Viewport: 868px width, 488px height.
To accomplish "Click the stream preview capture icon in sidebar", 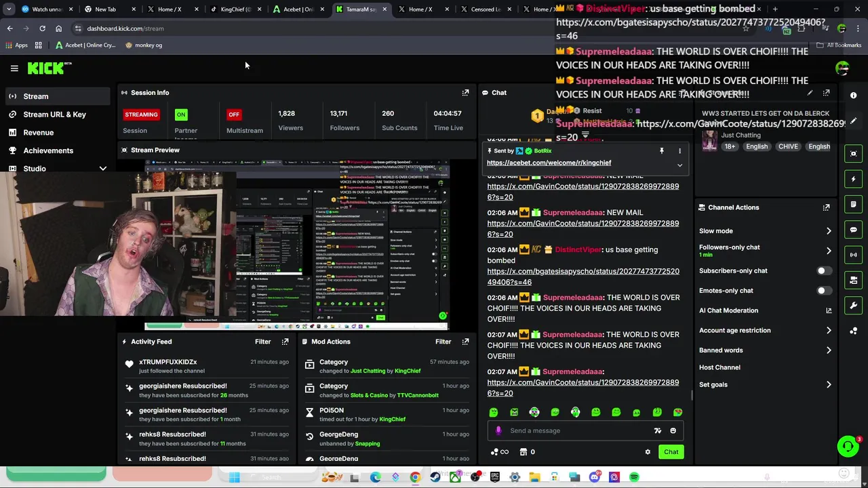I will (x=854, y=154).
